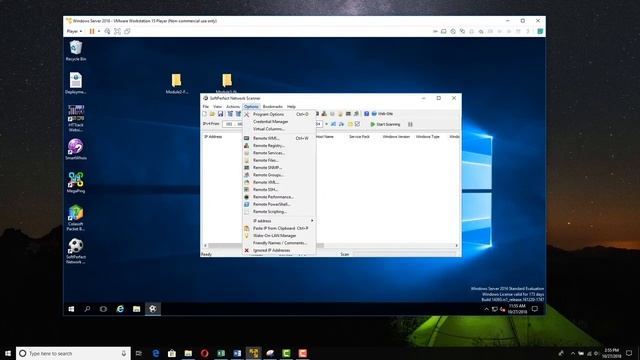Screen dimensions: 640x360
Task: Click the scanner's horizontal scrollbar right arrow
Action: (x=457, y=245)
